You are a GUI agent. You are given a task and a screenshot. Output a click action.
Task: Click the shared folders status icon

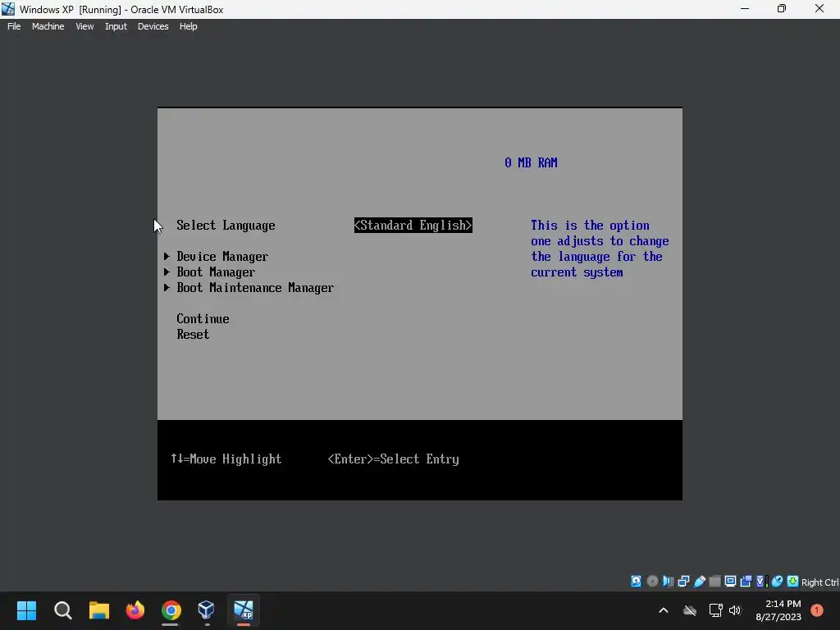[714, 582]
